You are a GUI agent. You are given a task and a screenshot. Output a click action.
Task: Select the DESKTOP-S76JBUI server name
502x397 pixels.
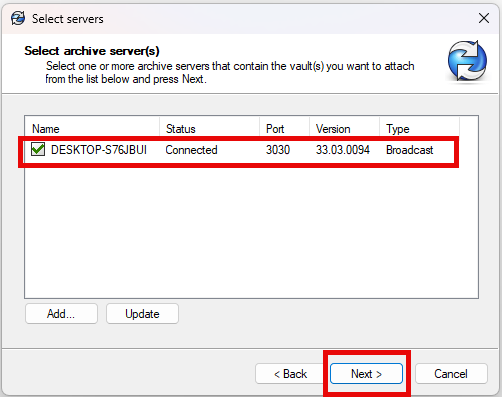pos(99,150)
